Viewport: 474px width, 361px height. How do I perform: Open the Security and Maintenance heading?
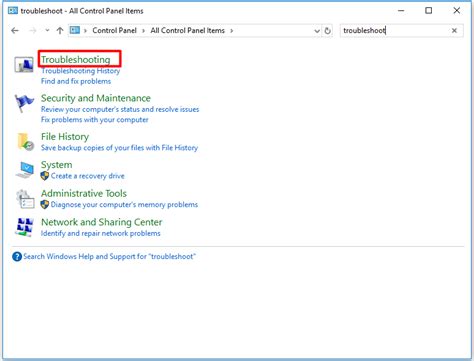tap(96, 98)
